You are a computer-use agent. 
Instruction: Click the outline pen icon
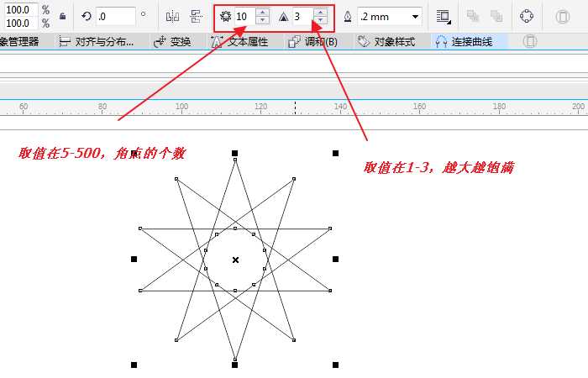pyautogui.click(x=348, y=17)
